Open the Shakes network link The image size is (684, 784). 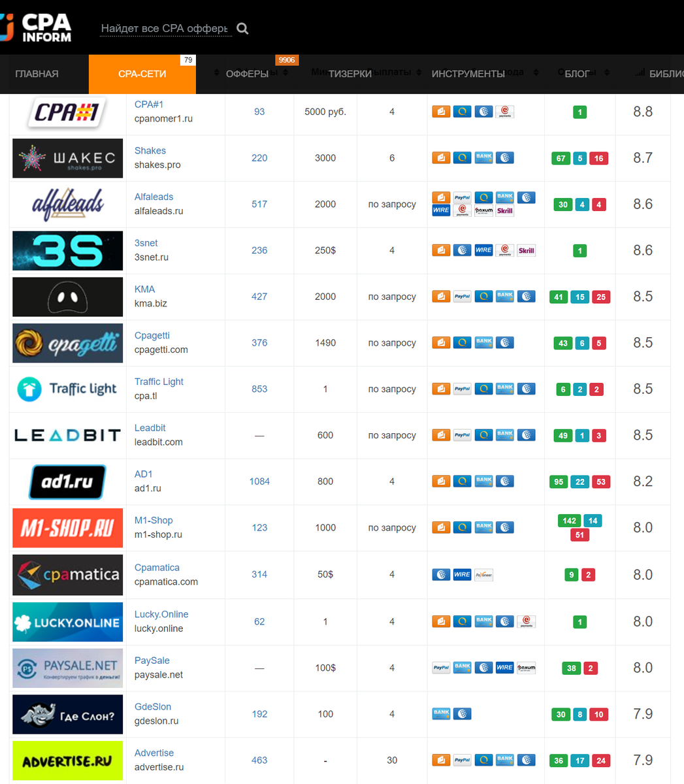coord(150,150)
